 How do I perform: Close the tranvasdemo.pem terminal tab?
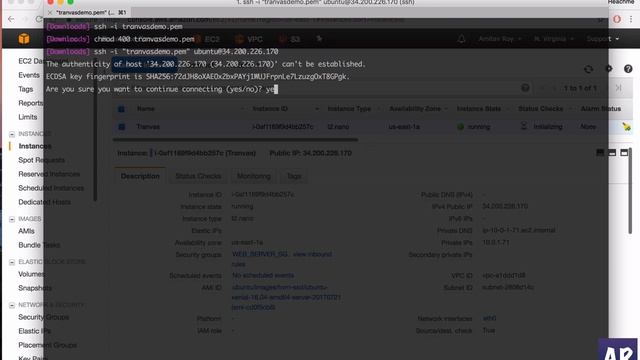[x=50, y=13]
